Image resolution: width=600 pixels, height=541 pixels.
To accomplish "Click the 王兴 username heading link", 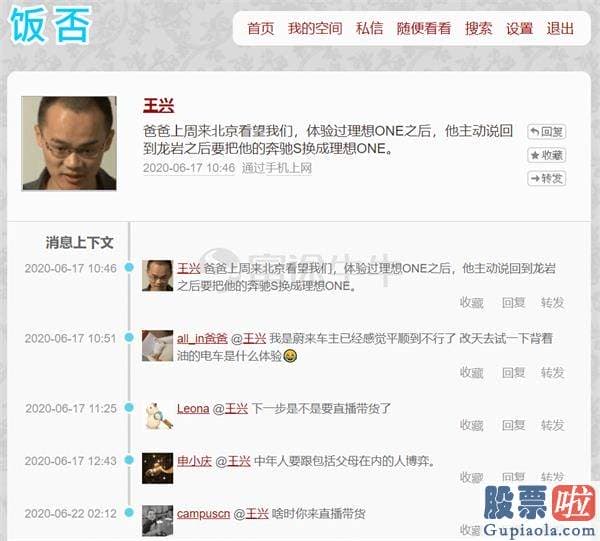I will [159, 106].
